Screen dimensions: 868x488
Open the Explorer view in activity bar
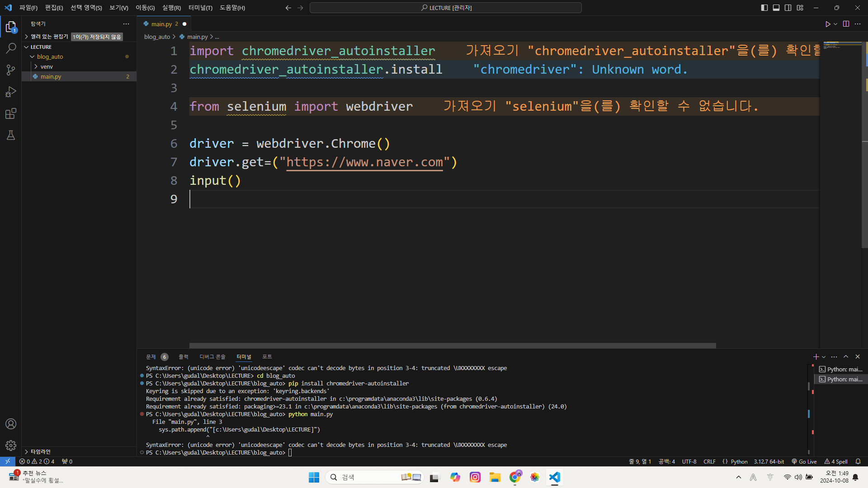pyautogui.click(x=11, y=27)
